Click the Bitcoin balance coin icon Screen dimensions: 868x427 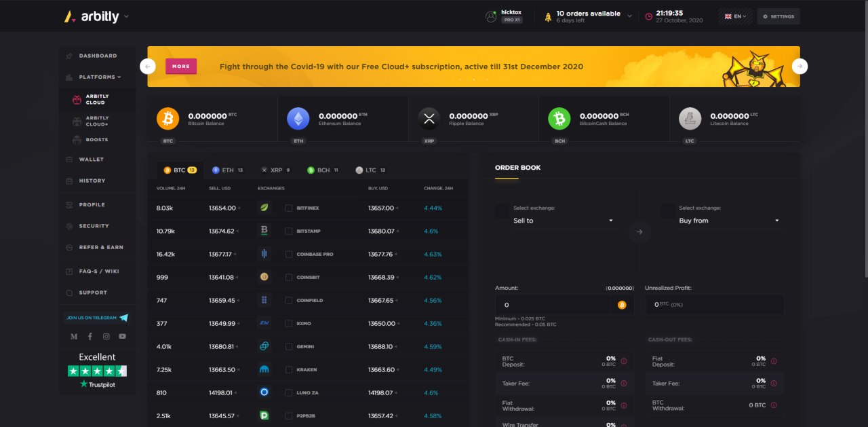[x=167, y=118]
